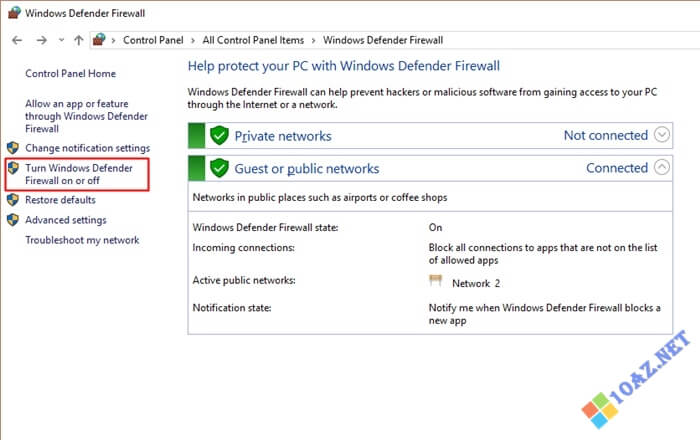Open Troubleshoot my network link

click(82, 240)
